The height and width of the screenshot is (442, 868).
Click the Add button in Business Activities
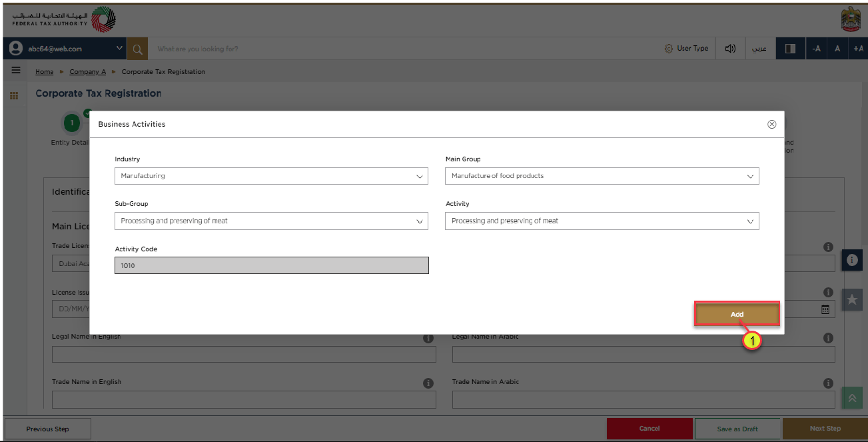(737, 314)
